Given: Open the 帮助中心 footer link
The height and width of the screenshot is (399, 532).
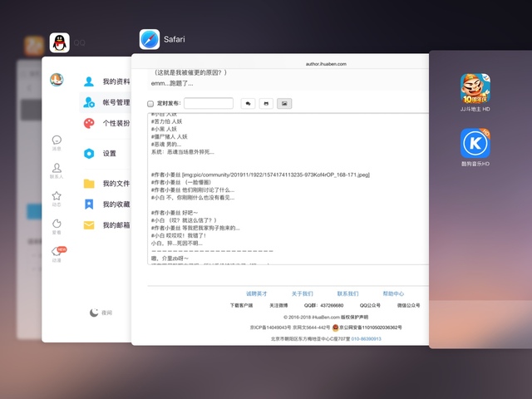Looking at the screenshot, I should tap(393, 293).
